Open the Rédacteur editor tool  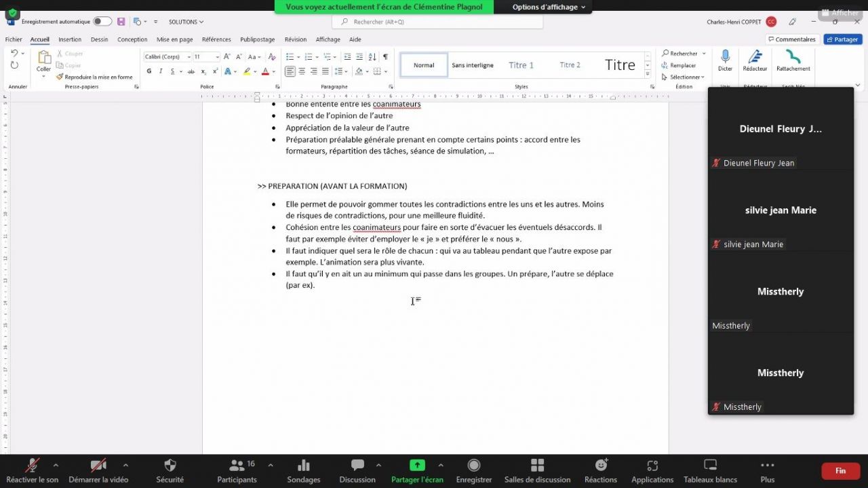click(755, 60)
